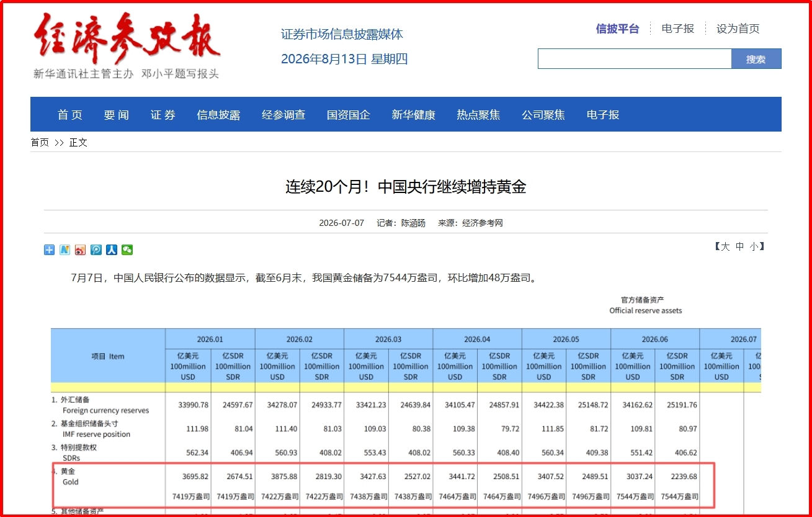Screen dimensions: 812x517
Task: Open the 国资国企 navigation tab
Action: point(349,115)
